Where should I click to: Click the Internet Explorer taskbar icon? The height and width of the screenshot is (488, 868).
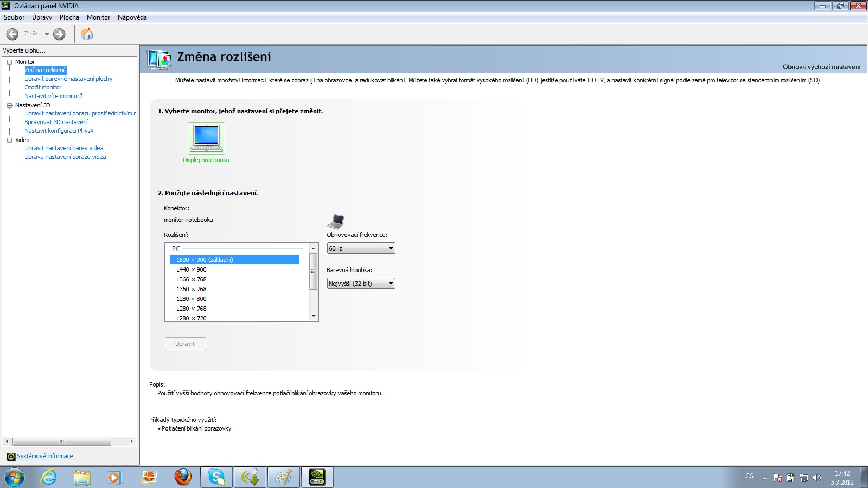click(48, 477)
